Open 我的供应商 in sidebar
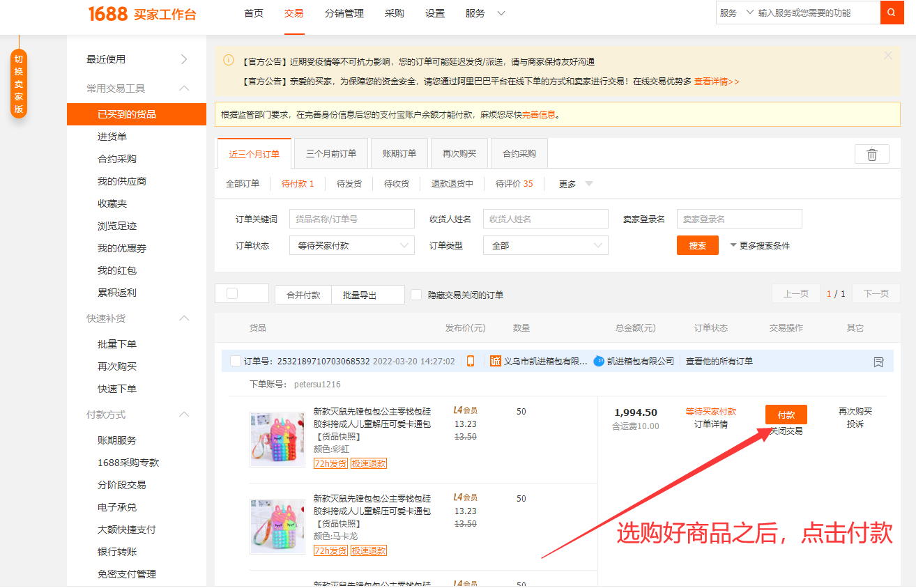The image size is (916, 588). (x=122, y=181)
